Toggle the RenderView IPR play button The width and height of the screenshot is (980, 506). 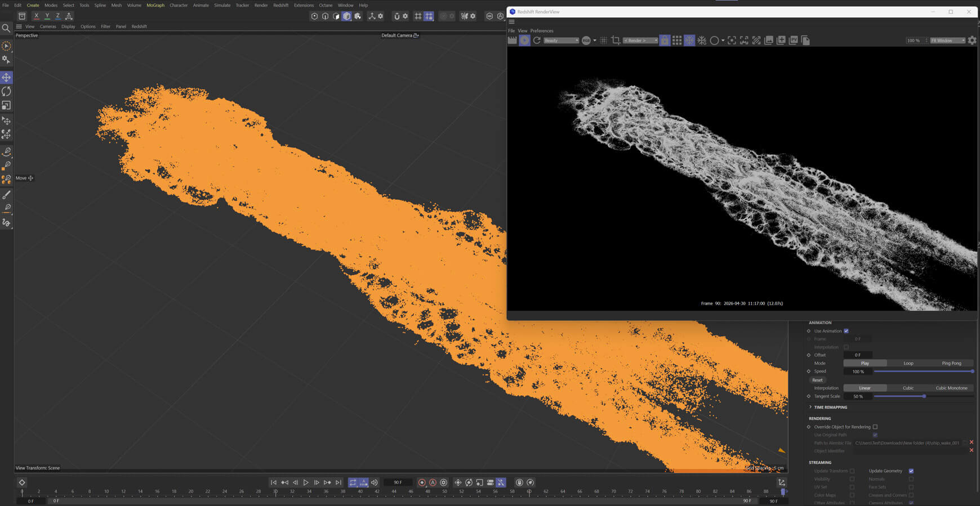click(524, 41)
